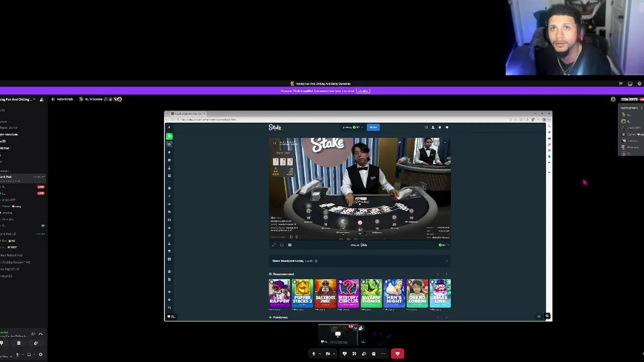Viewport: 644px width, 362px height.
Task: Select the live stream preview thumbnail
Action: (338, 334)
